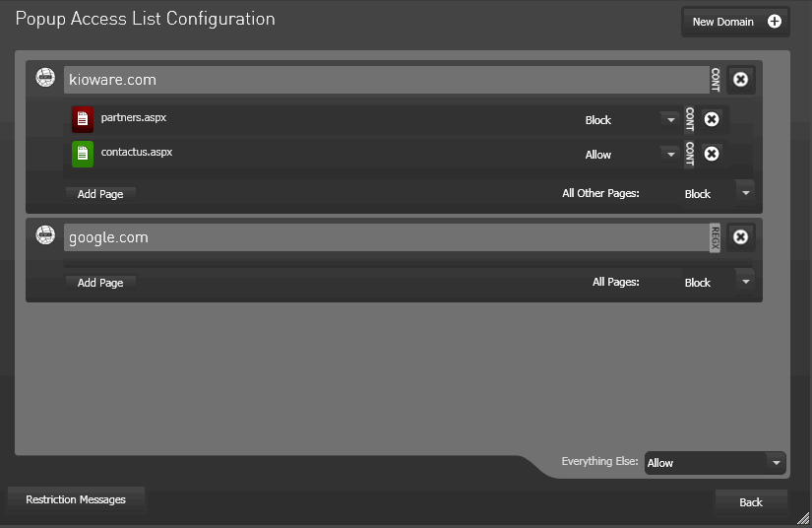This screenshot has width=812, height=528.
Task: Click the contactus.aspx page name
Action: (137, 152)
